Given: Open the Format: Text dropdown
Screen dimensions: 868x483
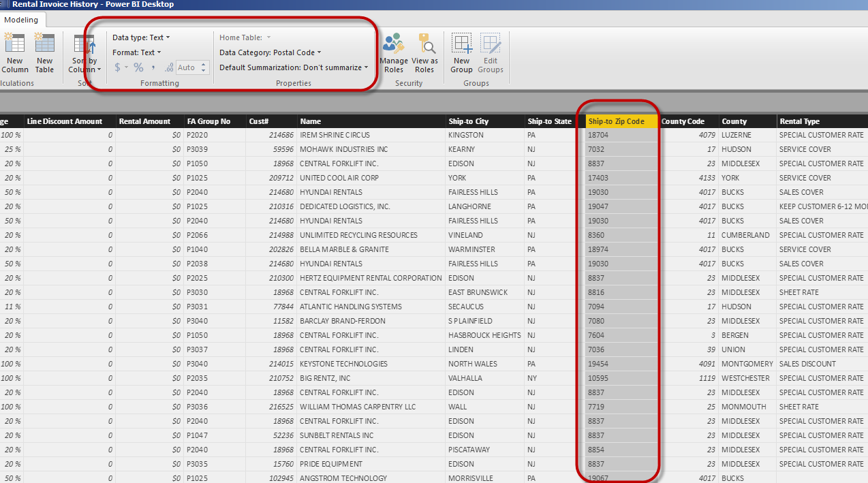Looking at the screenshot, I should [137, 52].
